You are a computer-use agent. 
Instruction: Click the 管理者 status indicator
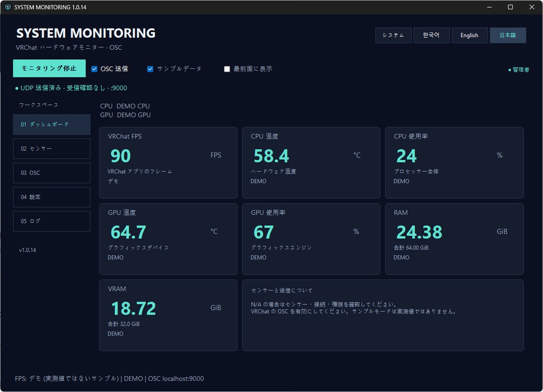[519, 69]
